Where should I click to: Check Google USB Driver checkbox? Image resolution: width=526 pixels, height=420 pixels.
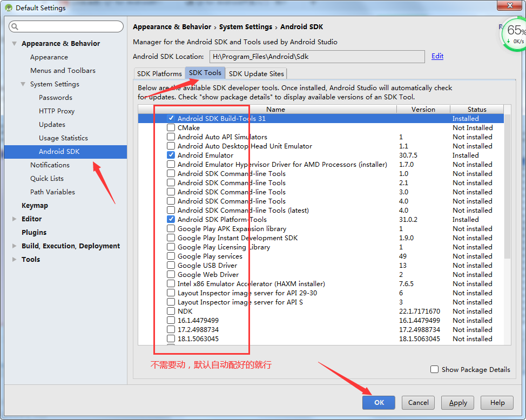[171, 266]
